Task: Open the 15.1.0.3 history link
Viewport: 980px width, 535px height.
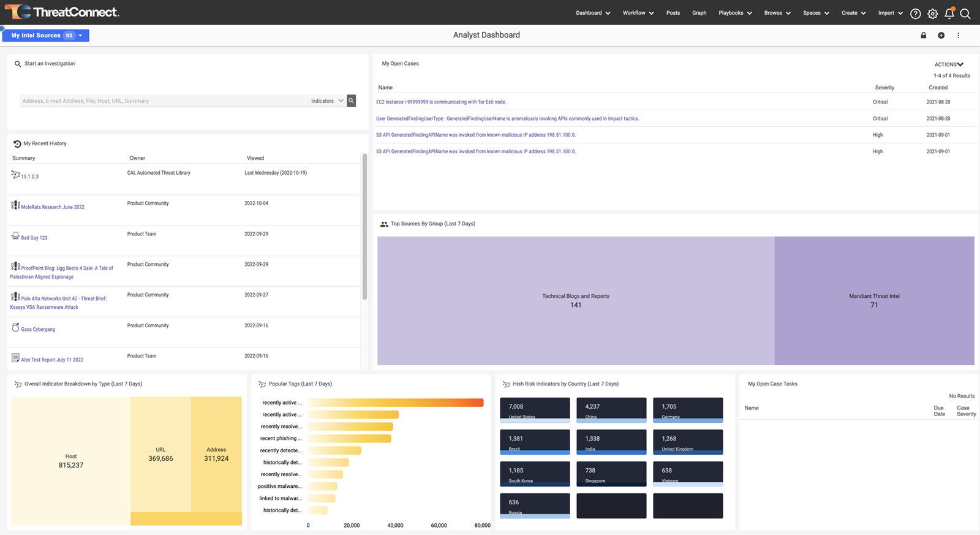Action: (29, 176)
